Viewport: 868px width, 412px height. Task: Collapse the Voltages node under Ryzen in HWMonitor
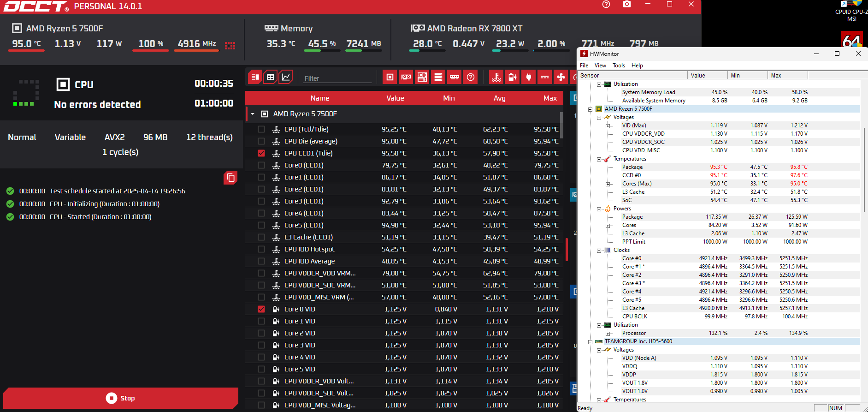[x=599, y=118]
